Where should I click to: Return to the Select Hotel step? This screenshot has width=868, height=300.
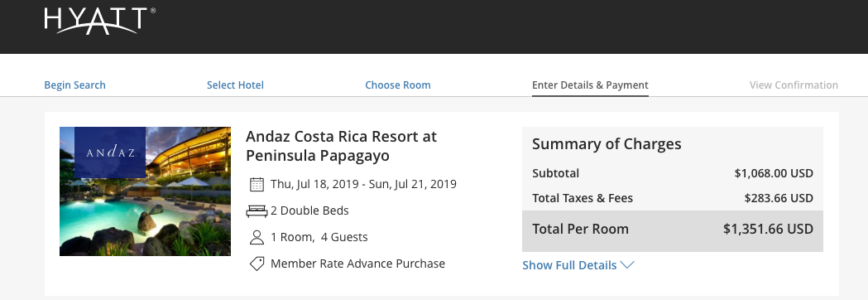(x=235, y=85)
